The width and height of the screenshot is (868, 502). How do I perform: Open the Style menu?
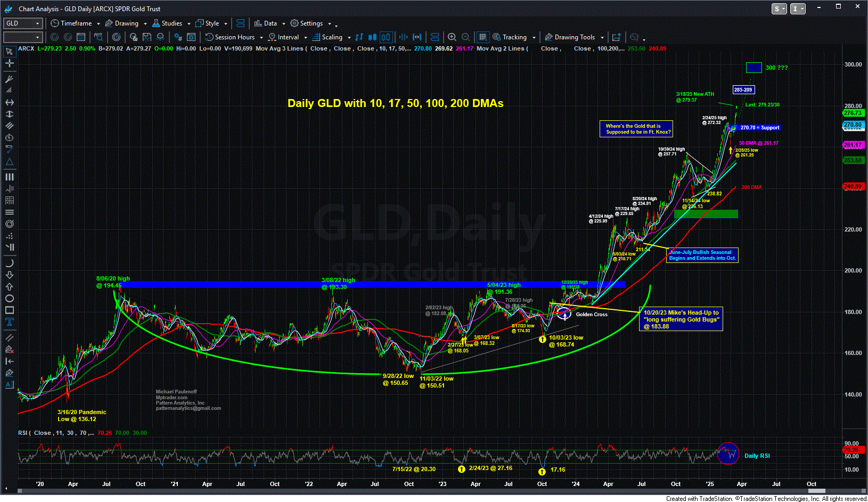[208, 23]
